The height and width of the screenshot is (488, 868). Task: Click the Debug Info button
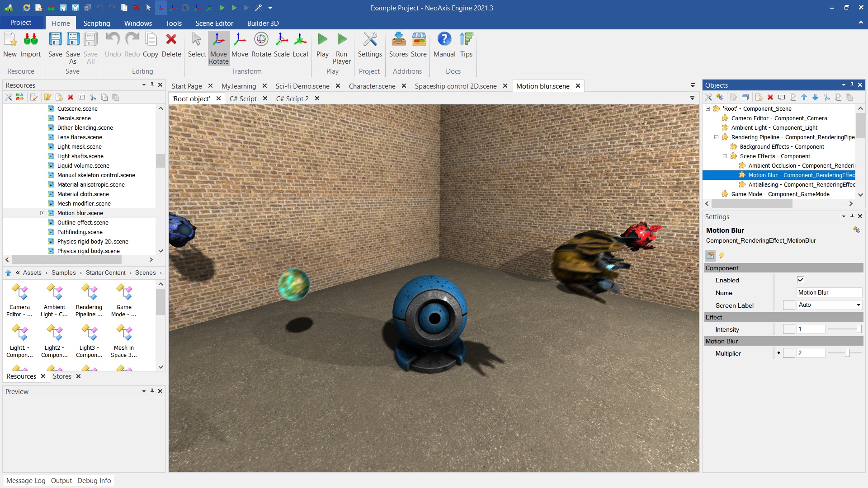click(94, 481)
